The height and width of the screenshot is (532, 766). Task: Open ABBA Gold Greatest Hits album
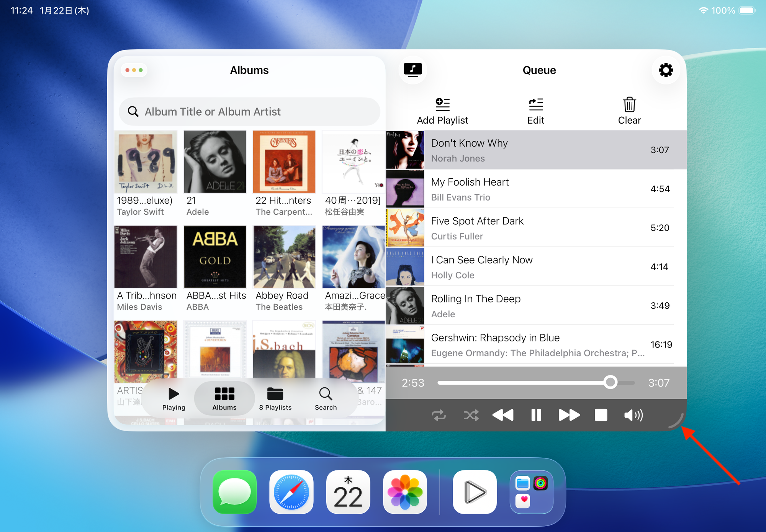(215, 257)
